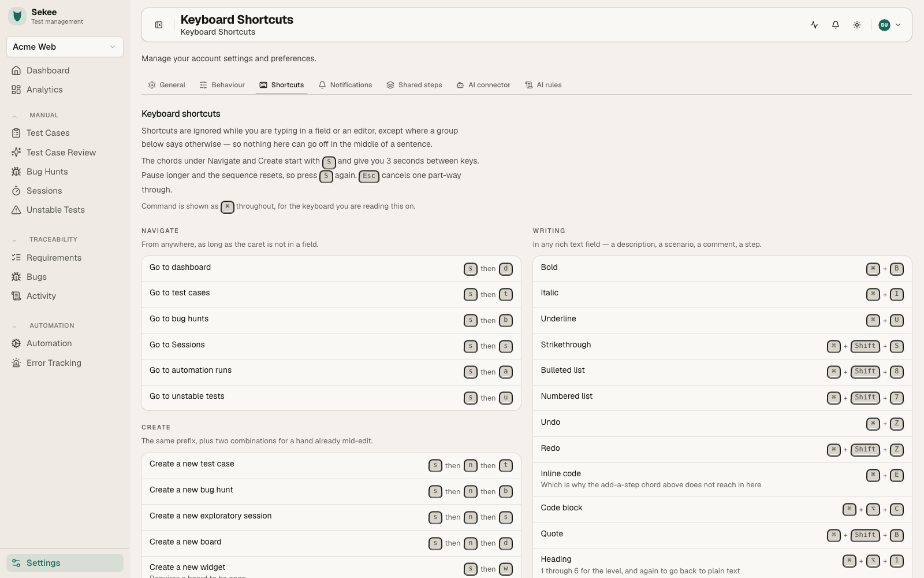
Task: Go to Dashboard in sidebar
Action: [65, 71]
